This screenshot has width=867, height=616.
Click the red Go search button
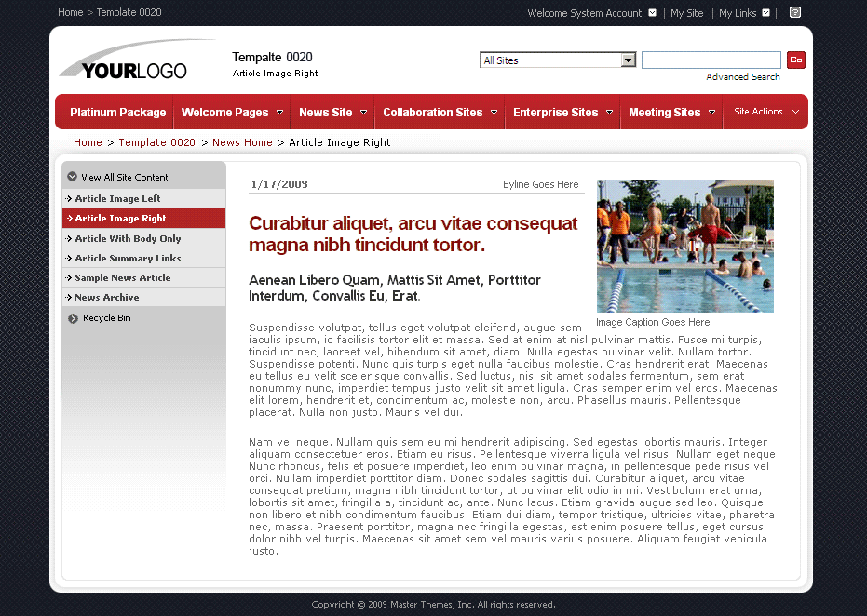pyautogui.click(x=795, y=60)
